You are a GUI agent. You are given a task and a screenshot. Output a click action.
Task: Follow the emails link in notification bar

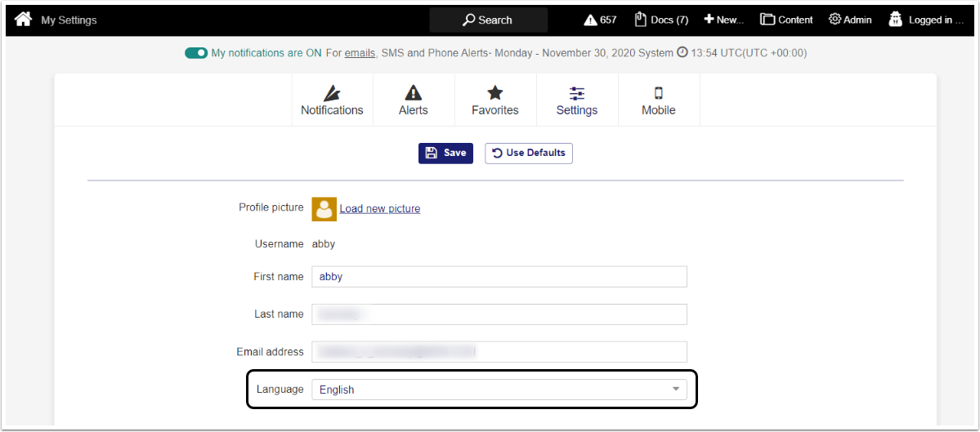(360, 53)
